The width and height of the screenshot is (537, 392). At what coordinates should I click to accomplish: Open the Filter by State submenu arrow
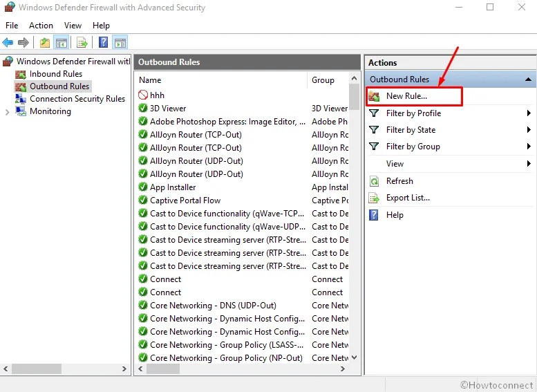click(x=529, y=129)
